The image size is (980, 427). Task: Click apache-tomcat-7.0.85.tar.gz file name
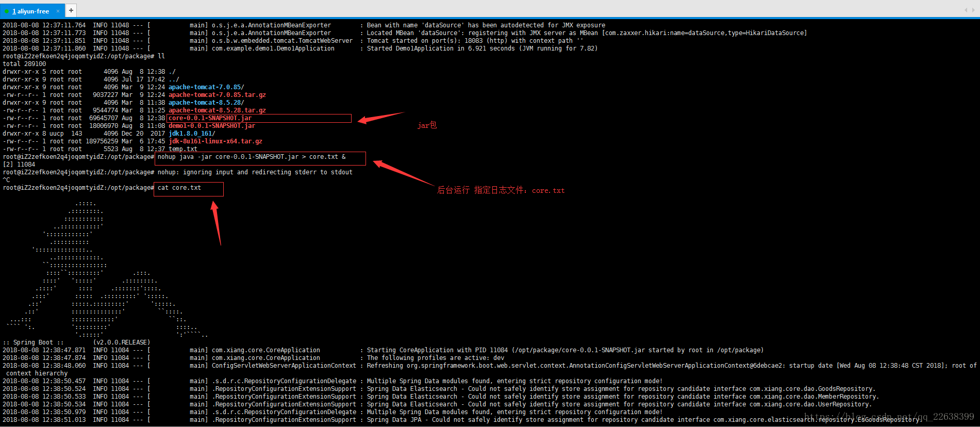(217, 95)
